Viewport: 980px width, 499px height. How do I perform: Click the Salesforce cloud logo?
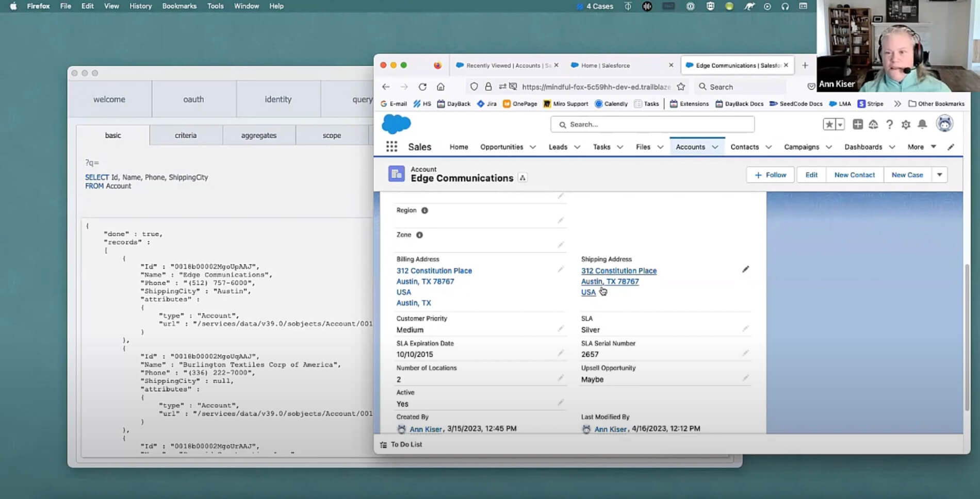click(x=396, y=124)
